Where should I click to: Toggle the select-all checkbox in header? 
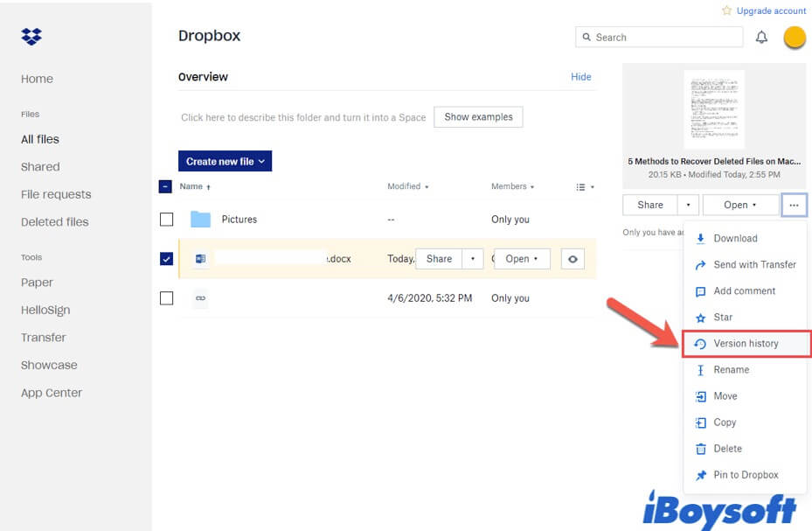(166, 186)
